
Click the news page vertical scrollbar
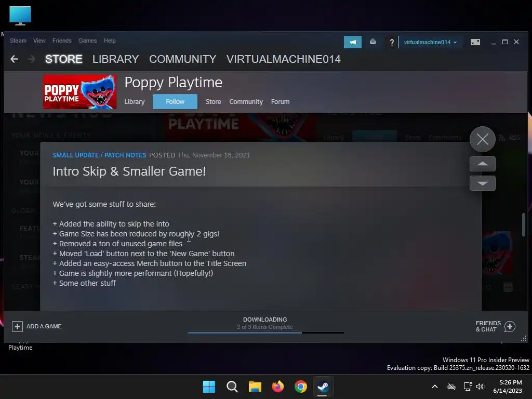pyautogui.click(x=524, y=224)
